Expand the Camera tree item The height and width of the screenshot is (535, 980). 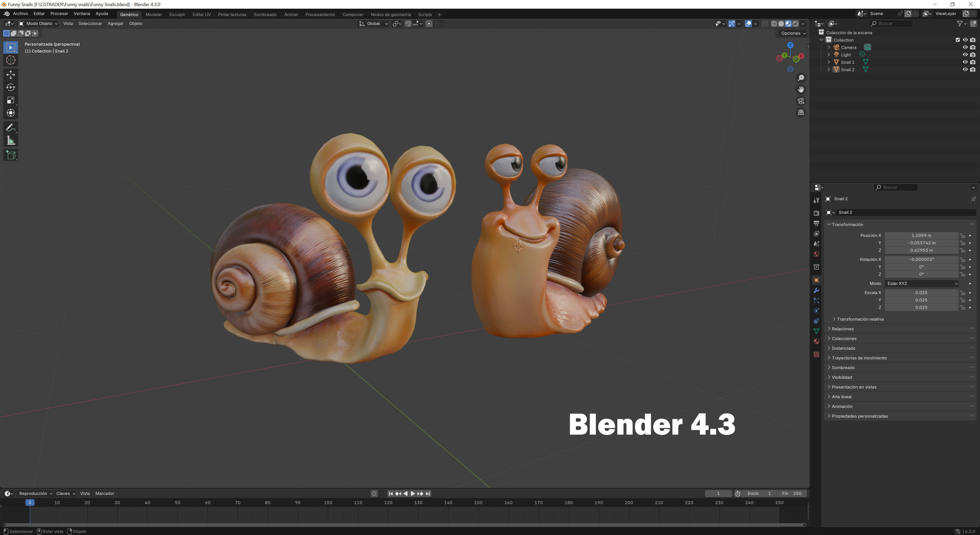tap(829, 47)
